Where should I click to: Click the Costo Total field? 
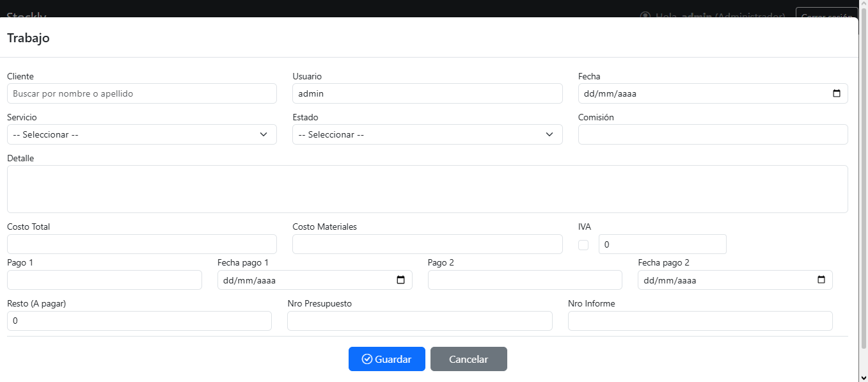[142, 244]
